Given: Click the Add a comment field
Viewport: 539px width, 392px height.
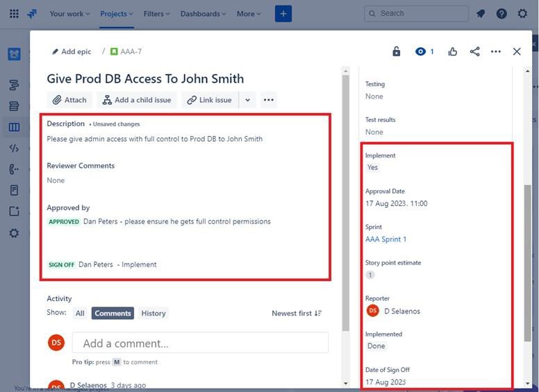Looking at the screenshot, I should click(x=200, y=343).
